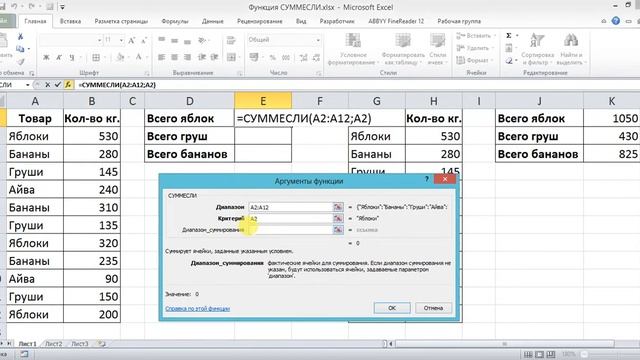Screen dimensions: 640x360
Task: Toggle align text right
Action: tap(187, 58)
